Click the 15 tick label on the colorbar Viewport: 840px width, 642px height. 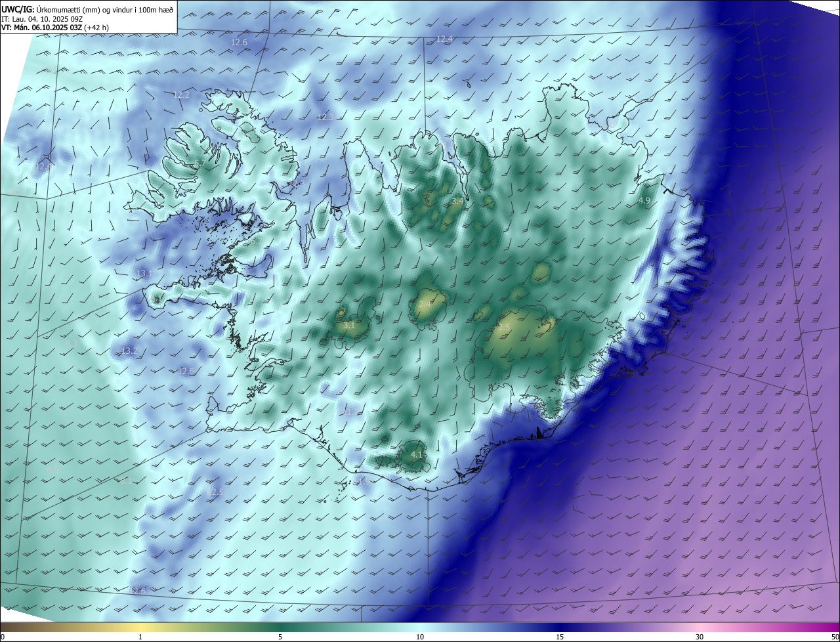click(560, 637)
